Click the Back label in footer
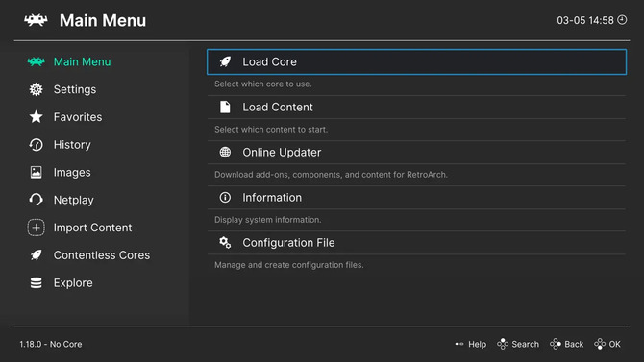 point(574,345)
